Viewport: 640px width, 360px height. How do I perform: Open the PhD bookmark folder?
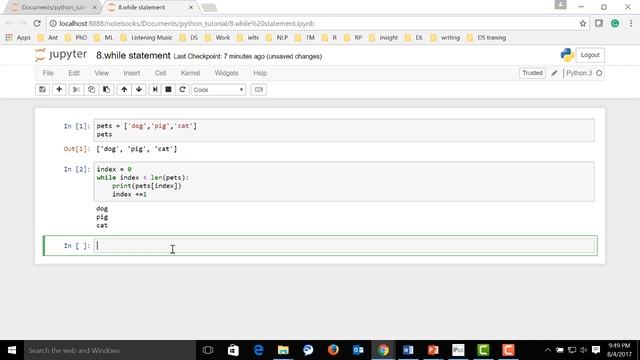(x=77, y=38)
